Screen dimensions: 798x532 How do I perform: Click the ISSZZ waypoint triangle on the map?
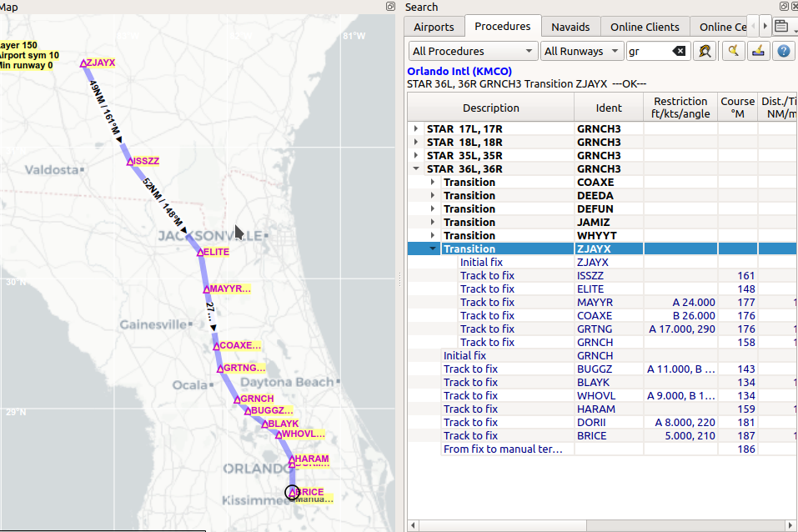coord(130,162)
